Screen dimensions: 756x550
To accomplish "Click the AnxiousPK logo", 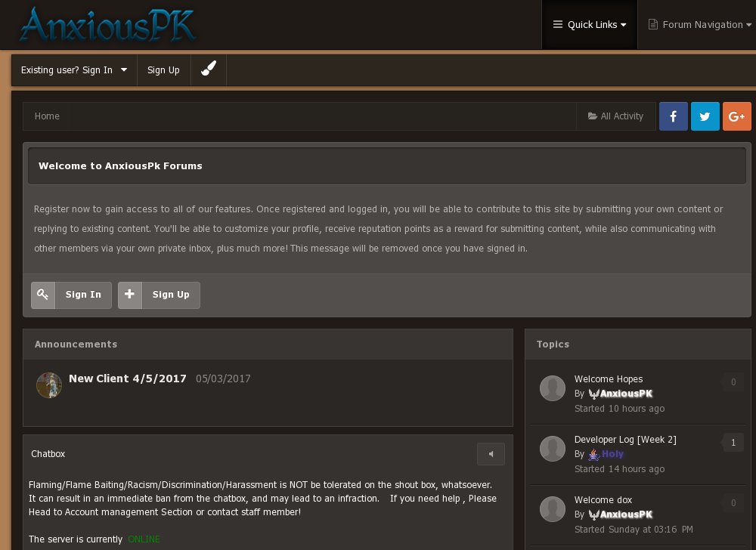I will click(x=107, y=24).
